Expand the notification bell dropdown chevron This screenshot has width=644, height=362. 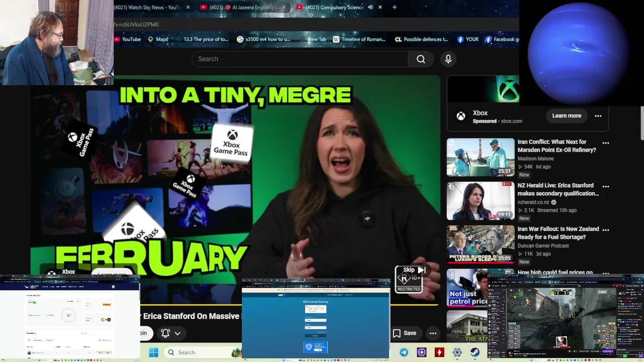click(178, 333)
